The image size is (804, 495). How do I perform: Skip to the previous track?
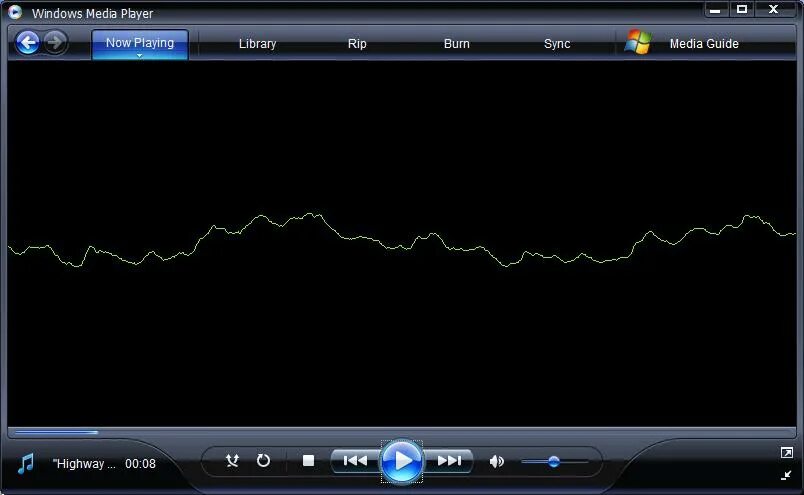click(x=355, y=461)
